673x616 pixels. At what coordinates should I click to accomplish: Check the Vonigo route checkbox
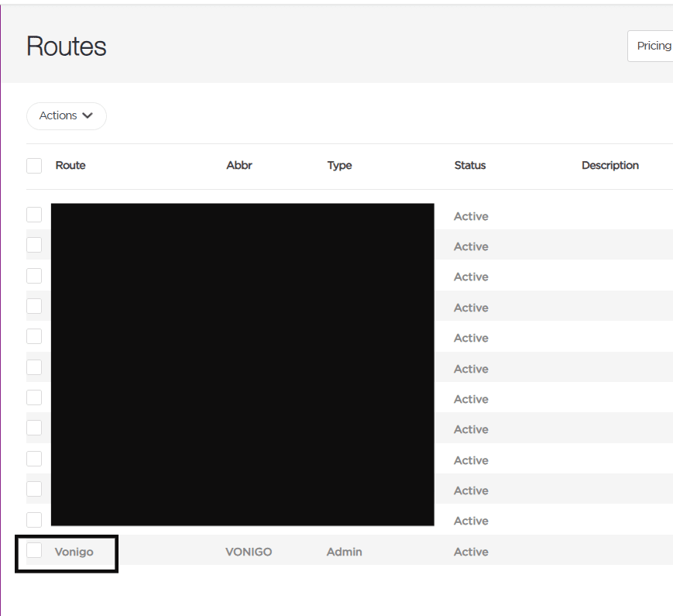(34, 550)
